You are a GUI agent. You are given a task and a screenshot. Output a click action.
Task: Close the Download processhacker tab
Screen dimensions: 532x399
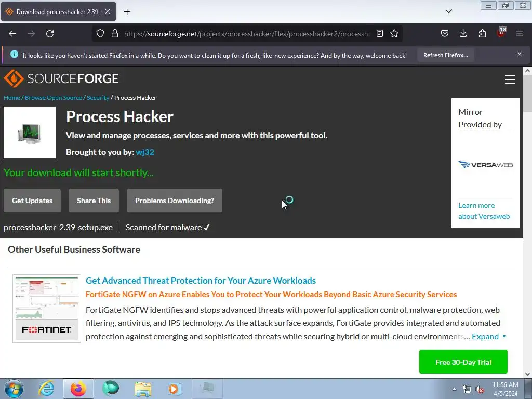[x=108, y=11]
